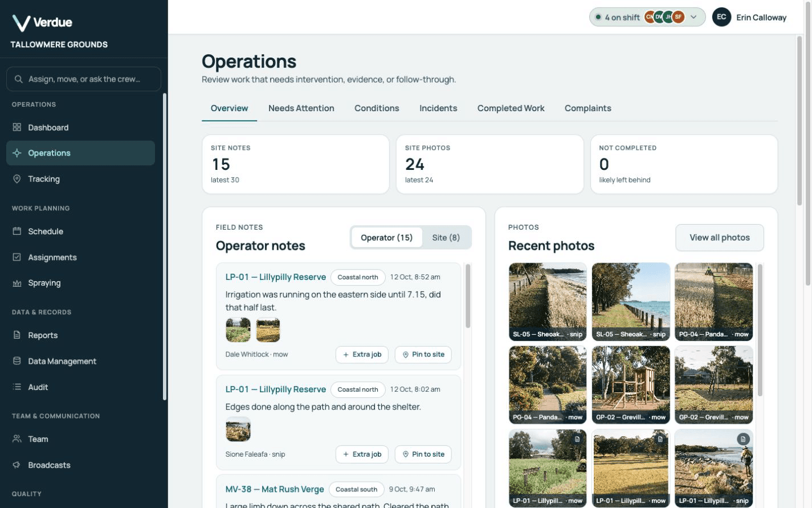
Task: Click the note badge on LP-01 snip photo
Action: coord(743,439)
